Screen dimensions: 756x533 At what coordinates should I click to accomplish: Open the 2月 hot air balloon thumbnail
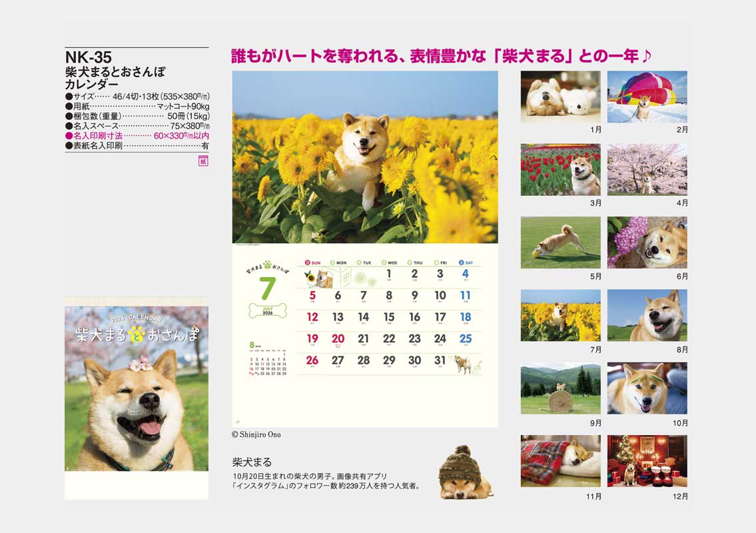click(x=647, y=97)
